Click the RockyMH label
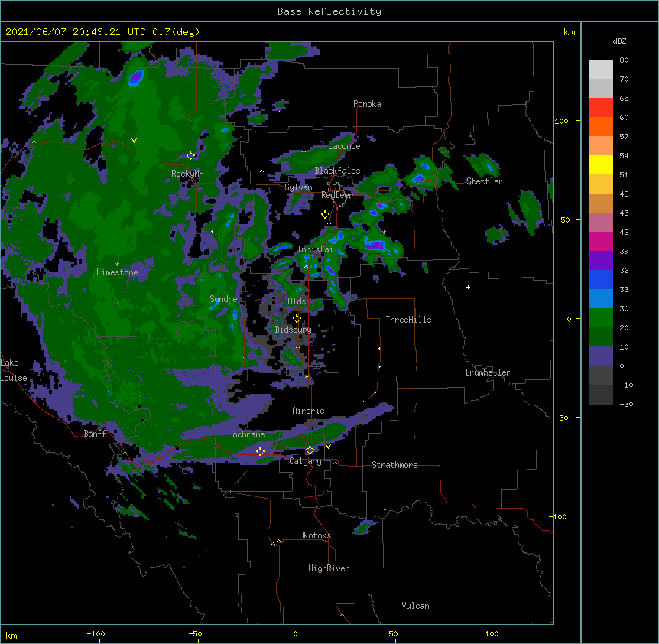 pyautogui.click(x=187, y=174)
